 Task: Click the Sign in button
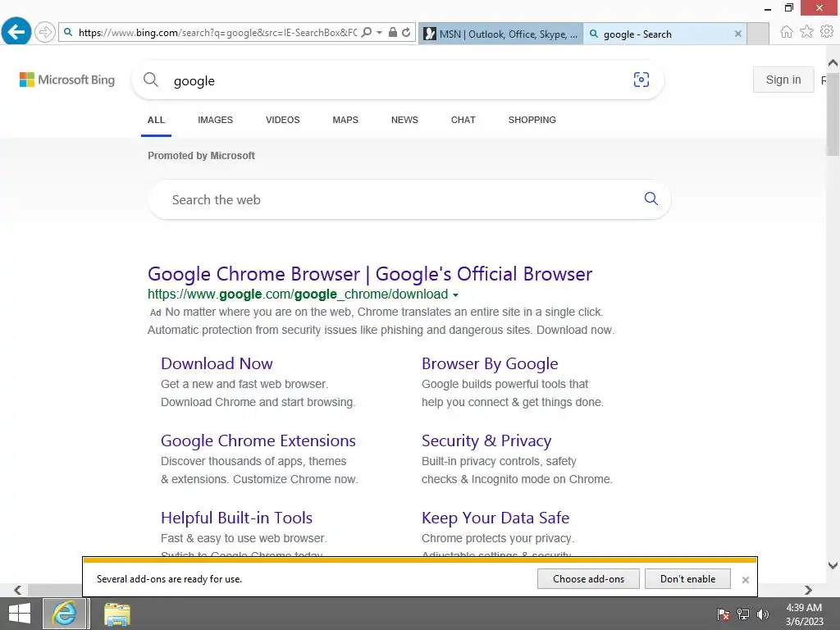tap(783, 80)
